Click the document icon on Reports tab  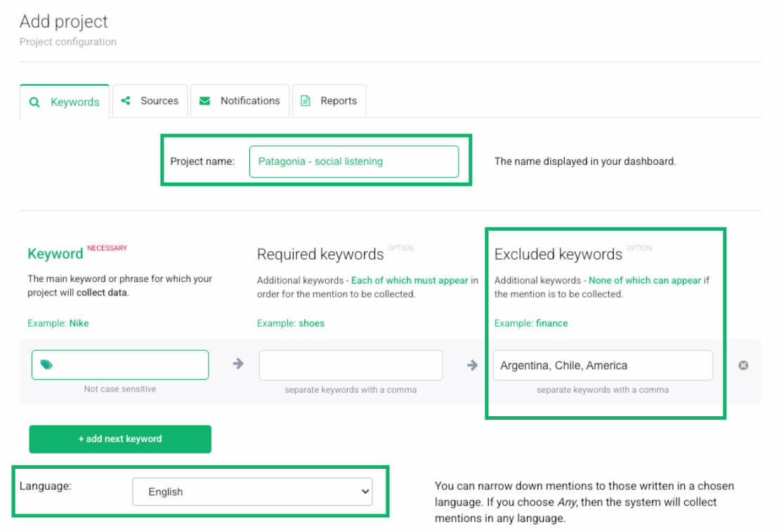tap(306, 101)
